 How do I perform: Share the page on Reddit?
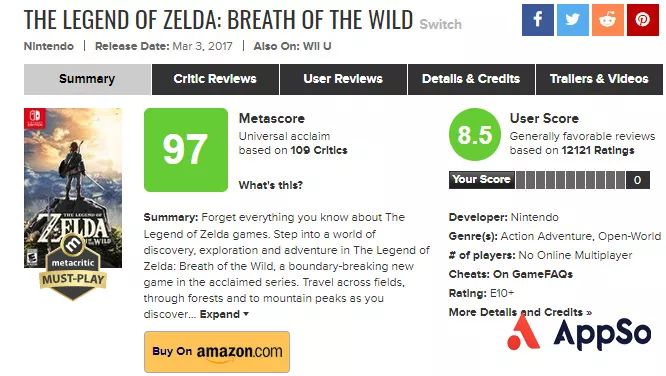coord(608,20)
